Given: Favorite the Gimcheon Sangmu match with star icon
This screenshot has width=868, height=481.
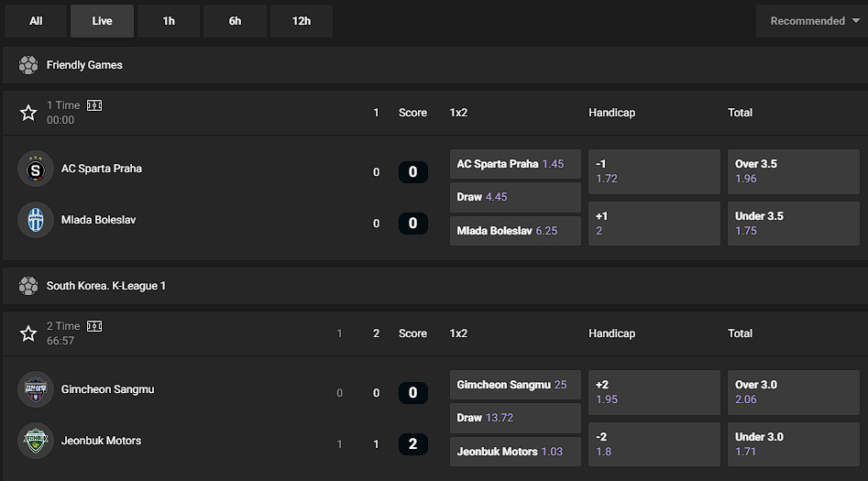Looking at the screenshot, I should point(28,333).
